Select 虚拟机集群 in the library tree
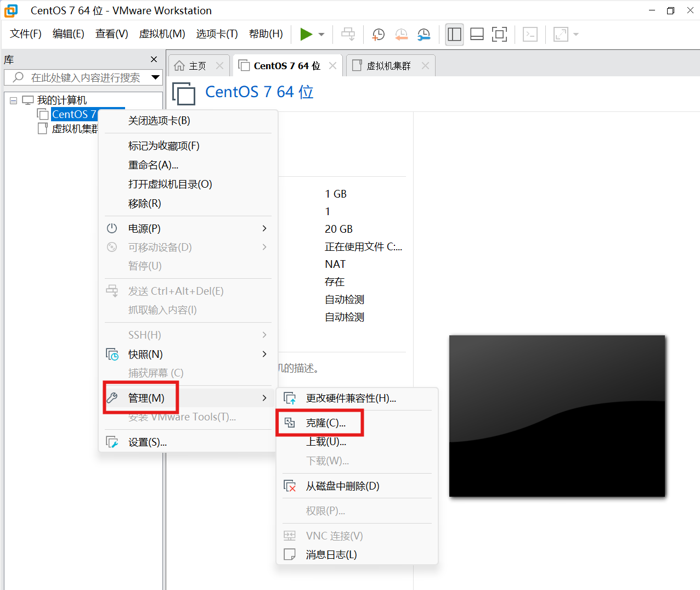This screenshot has width=700, height=590. (x=75, y=128)
